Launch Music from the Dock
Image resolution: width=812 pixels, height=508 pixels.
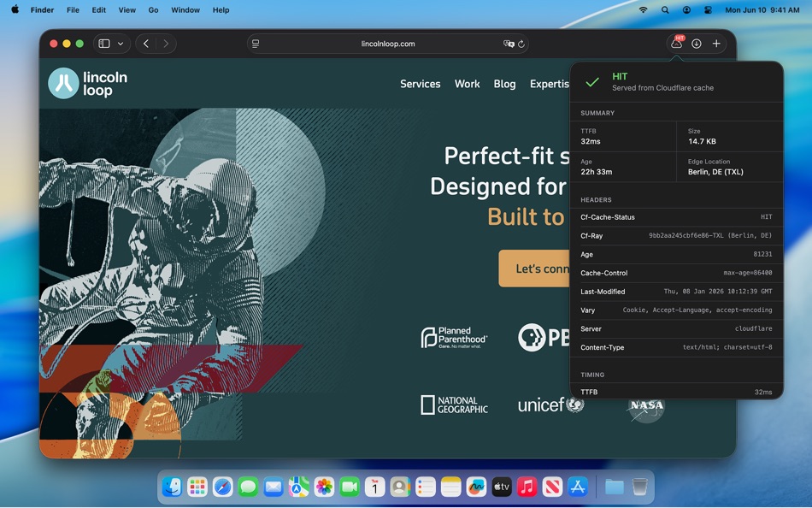pyautogui.click(x=526, y=487)
